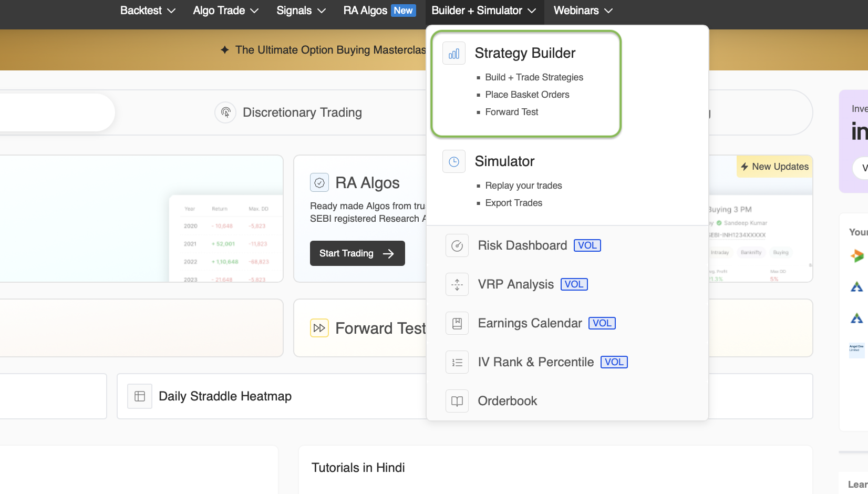
Task: Click the Simulator clock icon
Action: pos(454,162)
